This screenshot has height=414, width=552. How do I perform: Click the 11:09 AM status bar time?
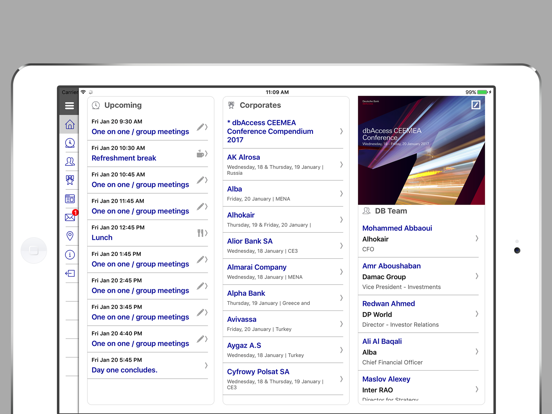pyautogui.click(x=277, y=92)
